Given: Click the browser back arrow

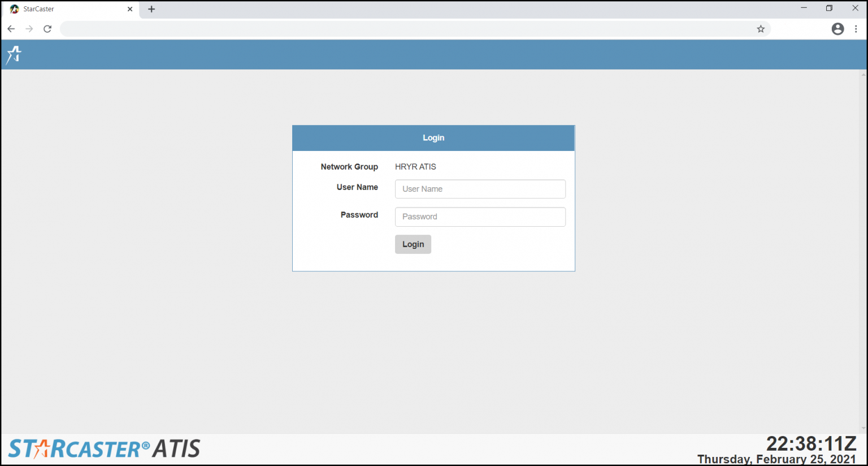Looking at the screenshot, I should [11, 29].
